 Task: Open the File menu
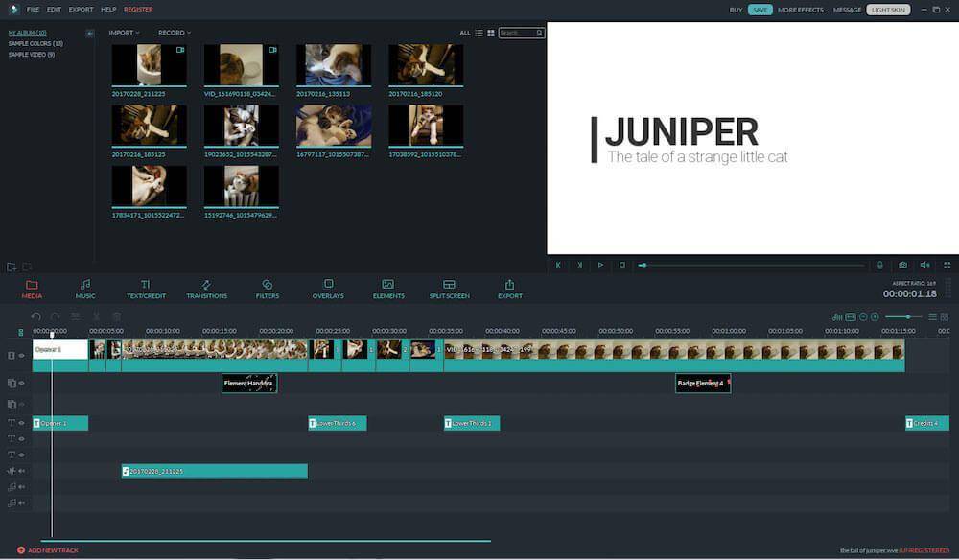33,10
